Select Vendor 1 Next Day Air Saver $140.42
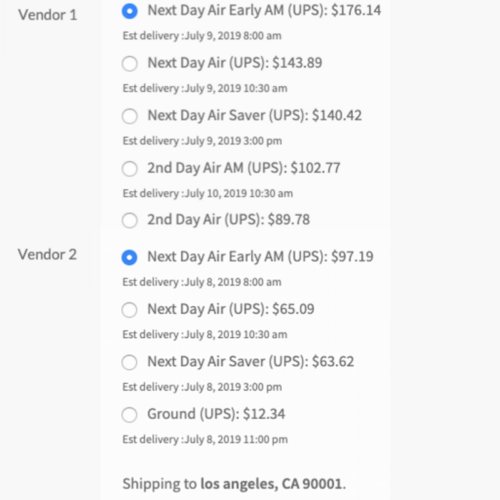The image size is (500, 500). (130, 116)
